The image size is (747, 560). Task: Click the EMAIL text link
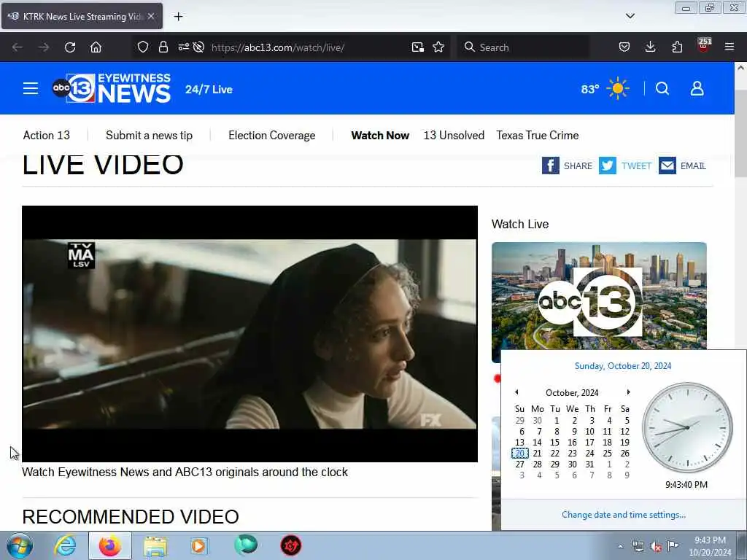(693, 166)
